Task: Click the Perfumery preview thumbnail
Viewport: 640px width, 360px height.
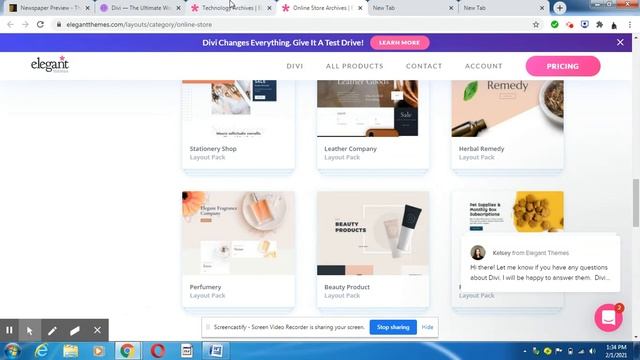Action: coord(238,233)
